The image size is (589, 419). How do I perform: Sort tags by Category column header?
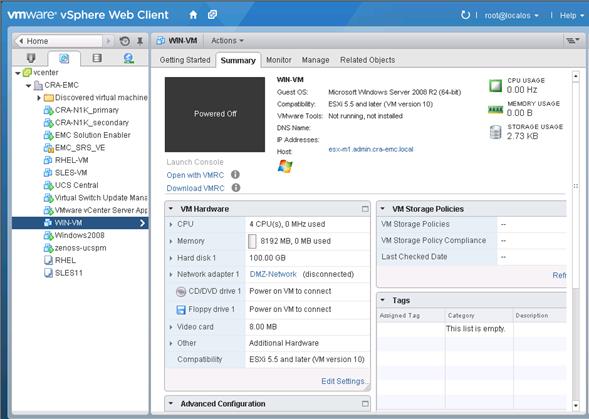tap(479, 316)
